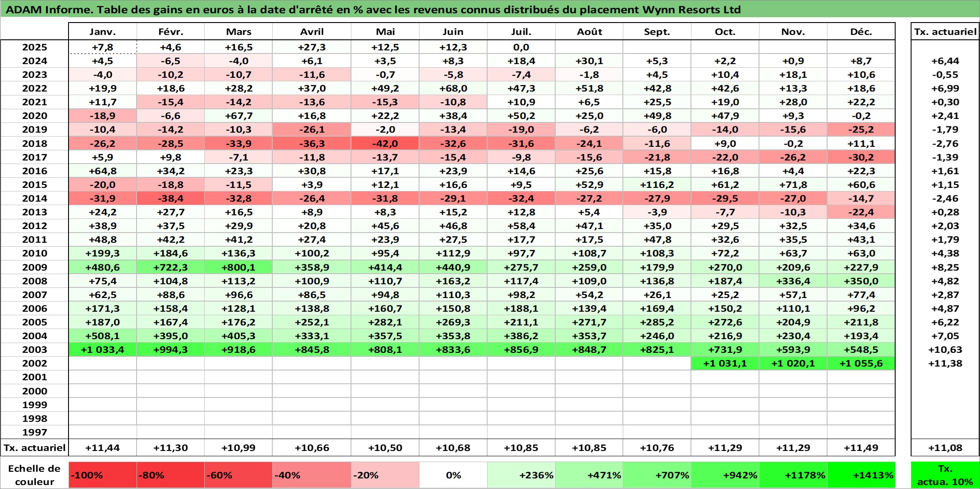Select the Févr. column header

171,31
